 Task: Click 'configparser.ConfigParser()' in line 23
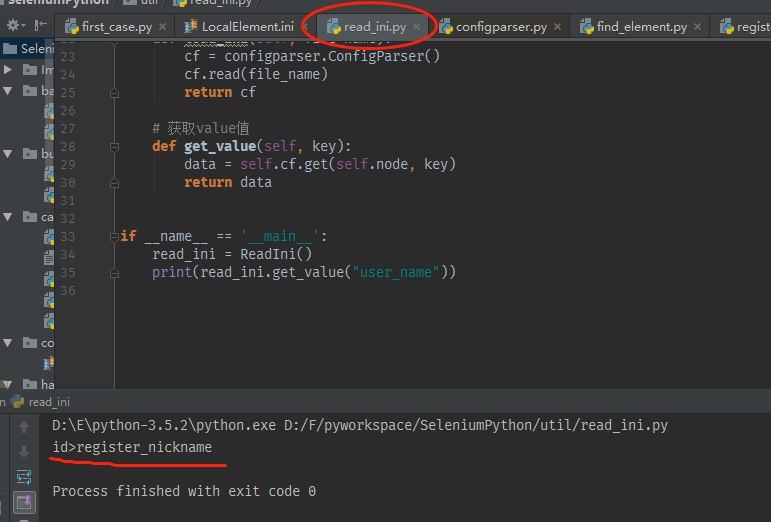click(332, 57)
